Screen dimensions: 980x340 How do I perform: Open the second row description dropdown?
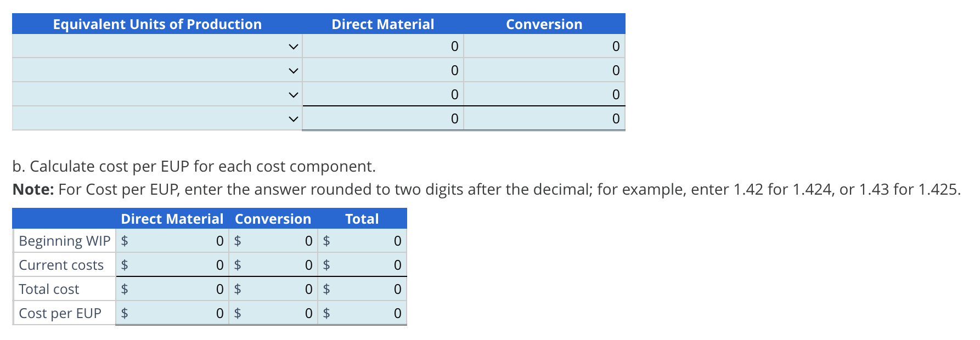tap(293, 70)
